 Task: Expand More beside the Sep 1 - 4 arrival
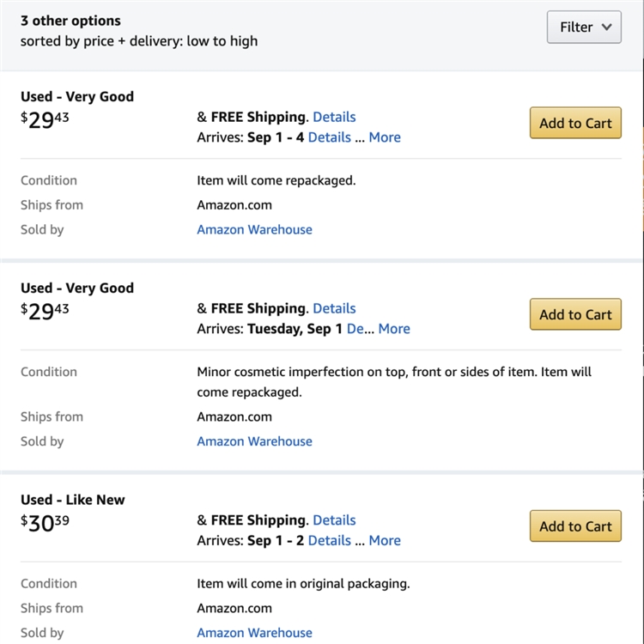385,137
